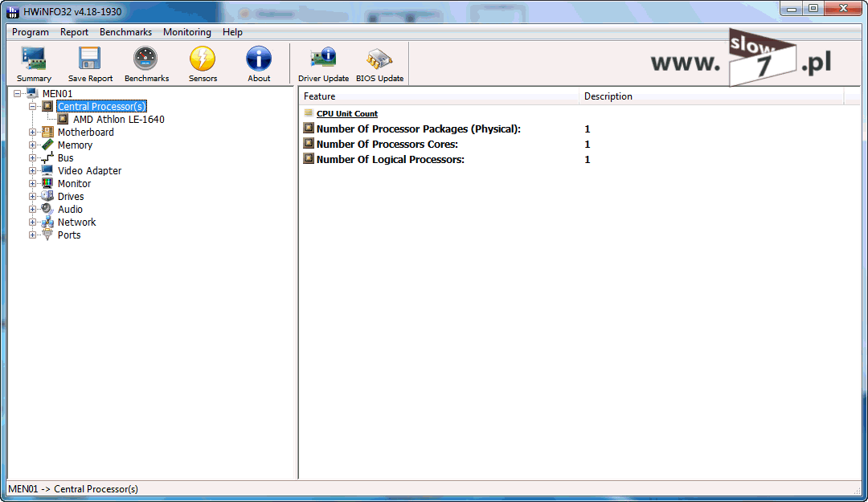Screen dimensions: 868x502
Task: Maximize the HWiNFO32 window
Action: pyautogui.click(x=813, y=8)
